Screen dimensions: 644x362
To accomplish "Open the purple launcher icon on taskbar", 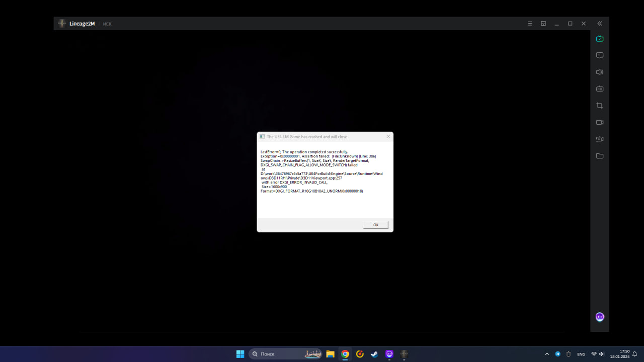I will click(389, 354).
